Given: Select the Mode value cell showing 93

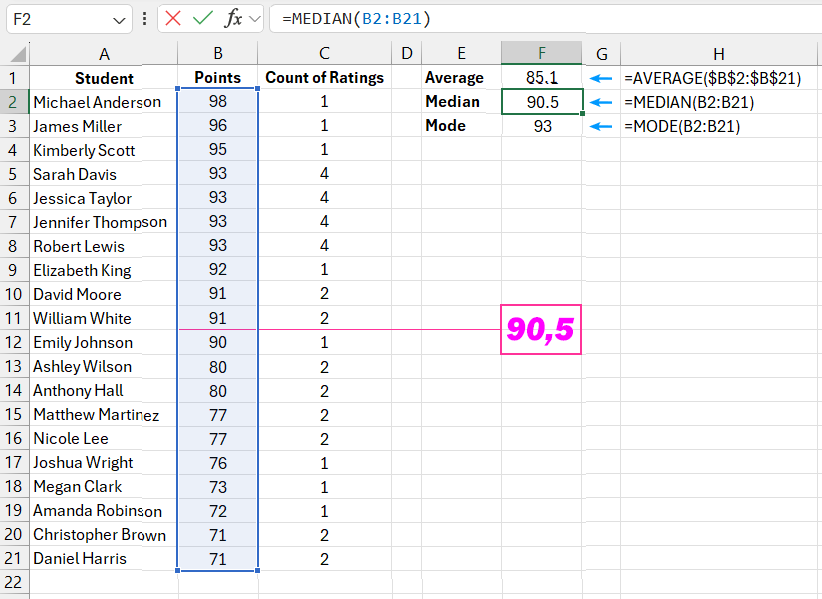Looking at the screenshot, I should [x=541, y=125].
